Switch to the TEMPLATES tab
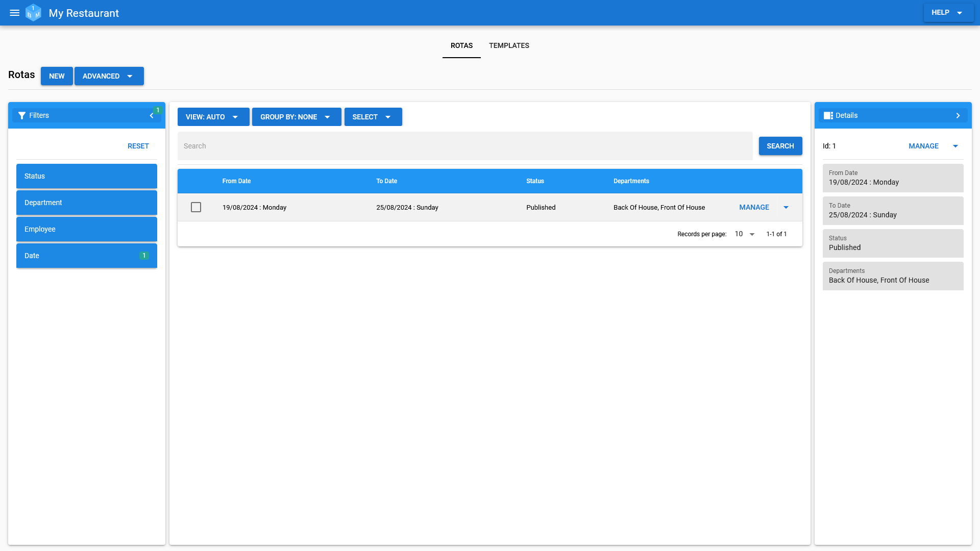The width and height of the screenshot is (980, 551). pyautogui.click(x=509, y=45)
